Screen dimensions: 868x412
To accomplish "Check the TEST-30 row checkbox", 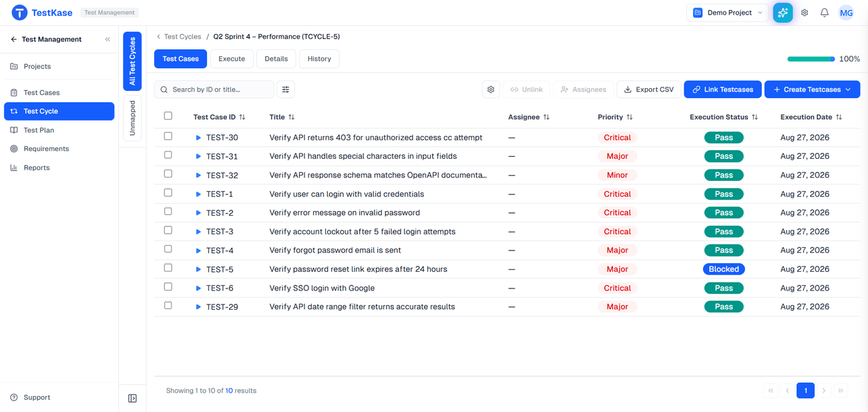I will coord(168,136).
